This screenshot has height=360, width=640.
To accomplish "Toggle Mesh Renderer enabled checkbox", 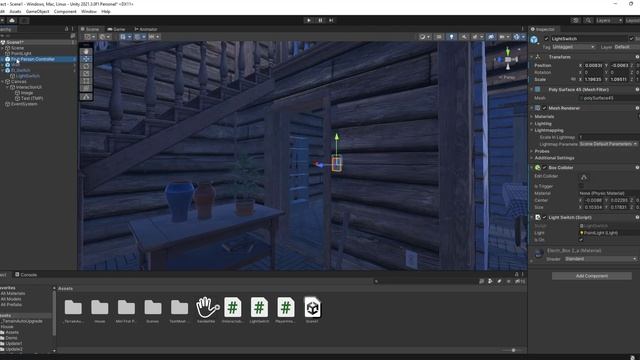I will click(544, 108).
